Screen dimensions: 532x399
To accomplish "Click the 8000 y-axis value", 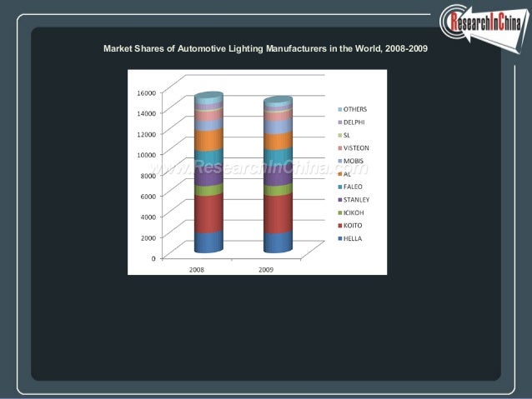I will click(x=148, y=176).
